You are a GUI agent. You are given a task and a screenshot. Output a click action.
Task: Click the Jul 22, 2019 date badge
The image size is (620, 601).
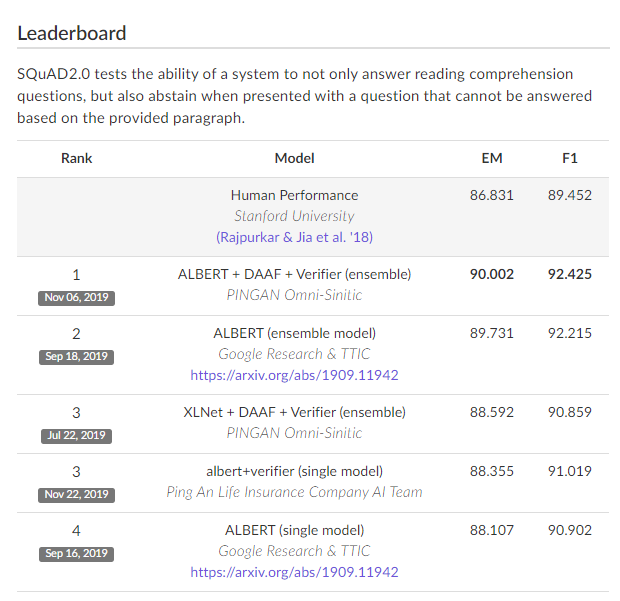[76, 436]
